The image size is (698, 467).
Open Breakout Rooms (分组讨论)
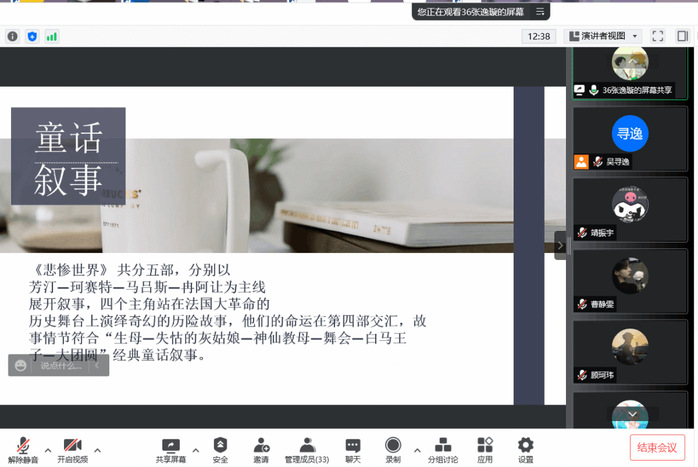(443, 448)
